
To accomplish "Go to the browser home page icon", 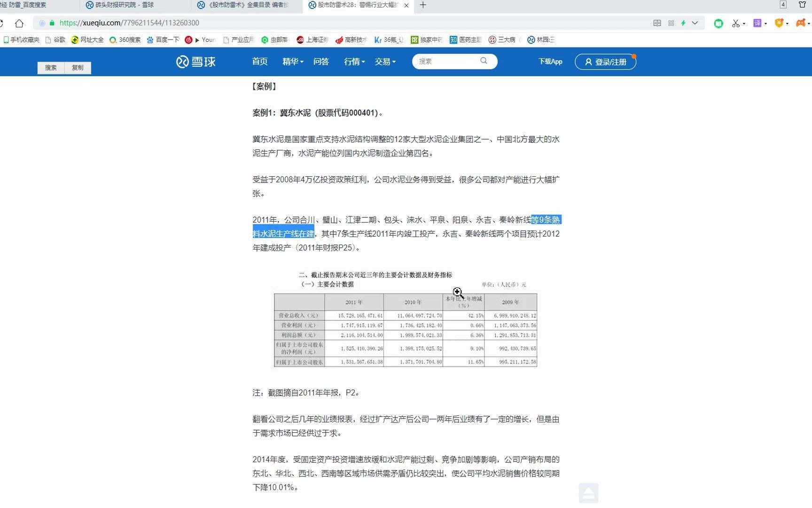I will [19, 23].
